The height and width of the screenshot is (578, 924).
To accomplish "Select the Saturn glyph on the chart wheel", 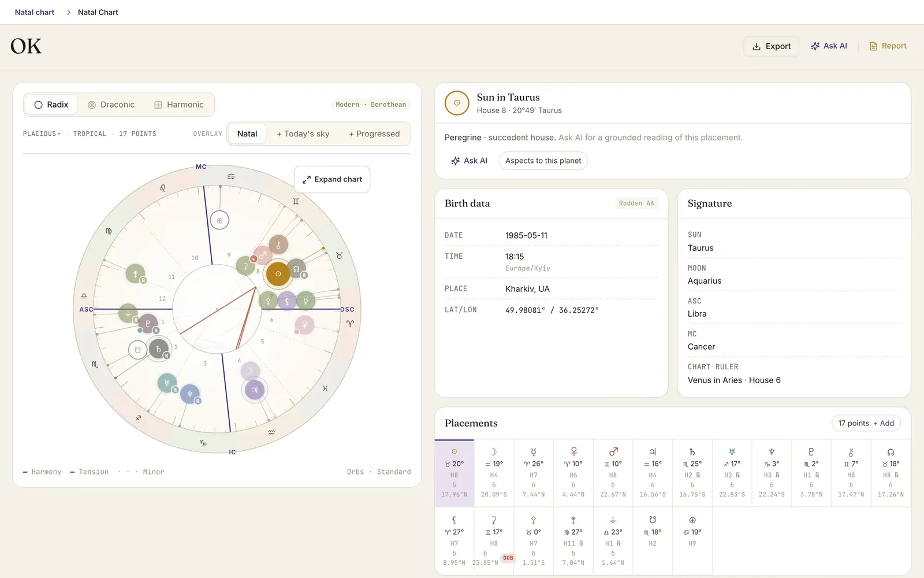I will tap(158, 349).
